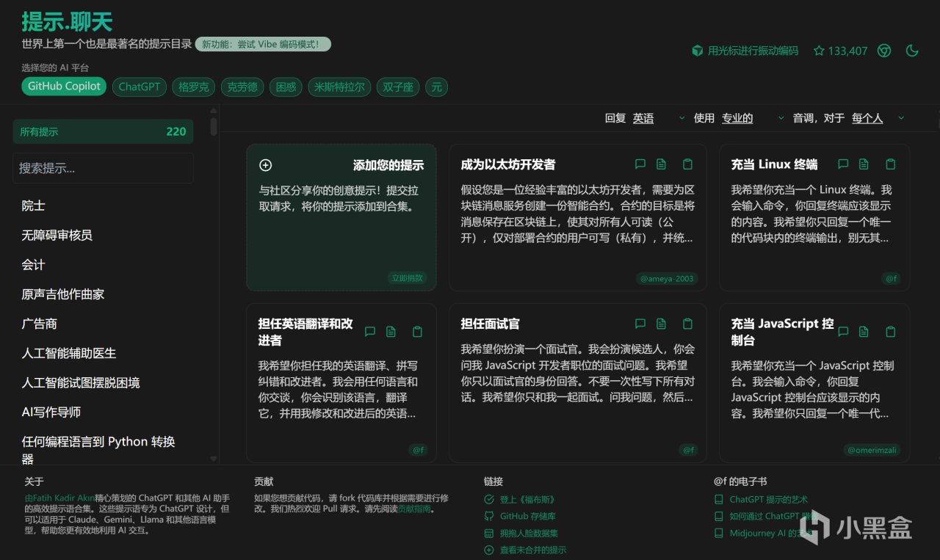Copy the 成为以太坊开发者 prompt via clipboard icon
940x560 pixels.
click(687, 164)
